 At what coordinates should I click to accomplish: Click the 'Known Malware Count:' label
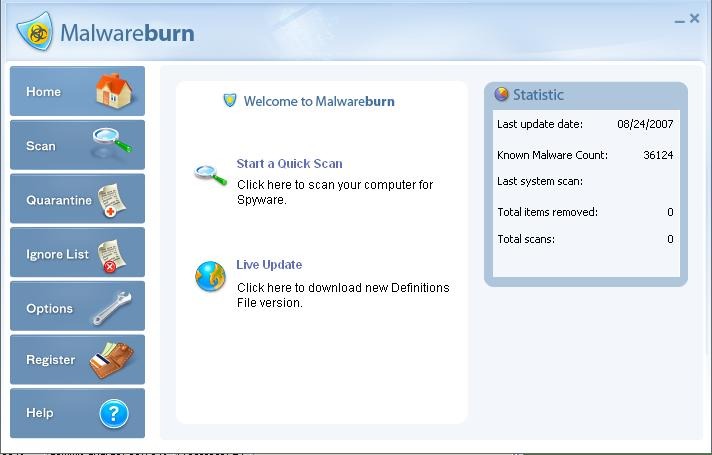tap(552, 155)
